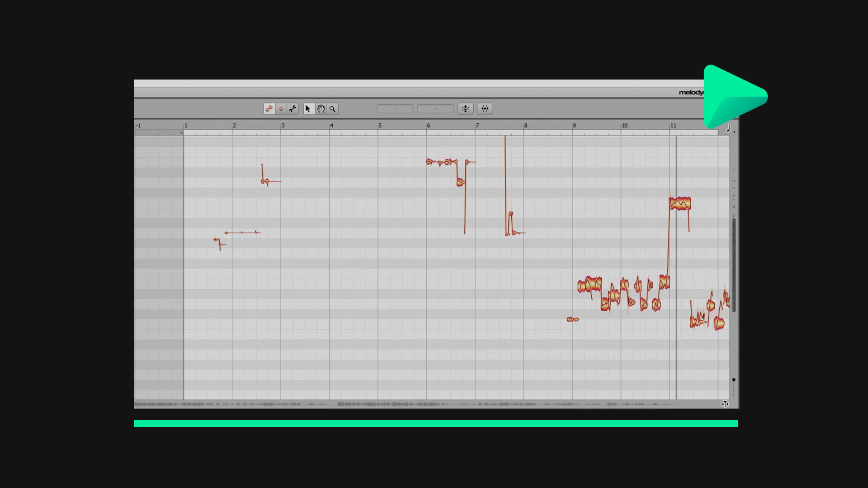Click bar 3 on the time ruler
This screenshot has height=488, width=868.
283,126
